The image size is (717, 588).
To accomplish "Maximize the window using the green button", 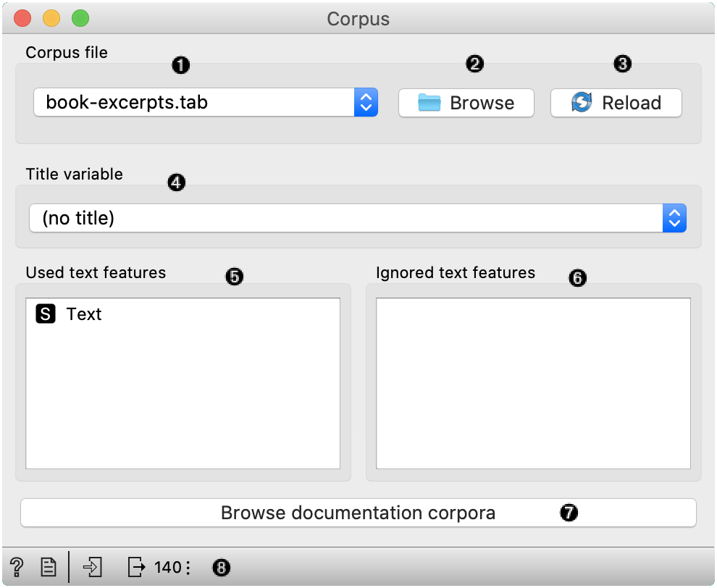I will click(x=80, y=18).
